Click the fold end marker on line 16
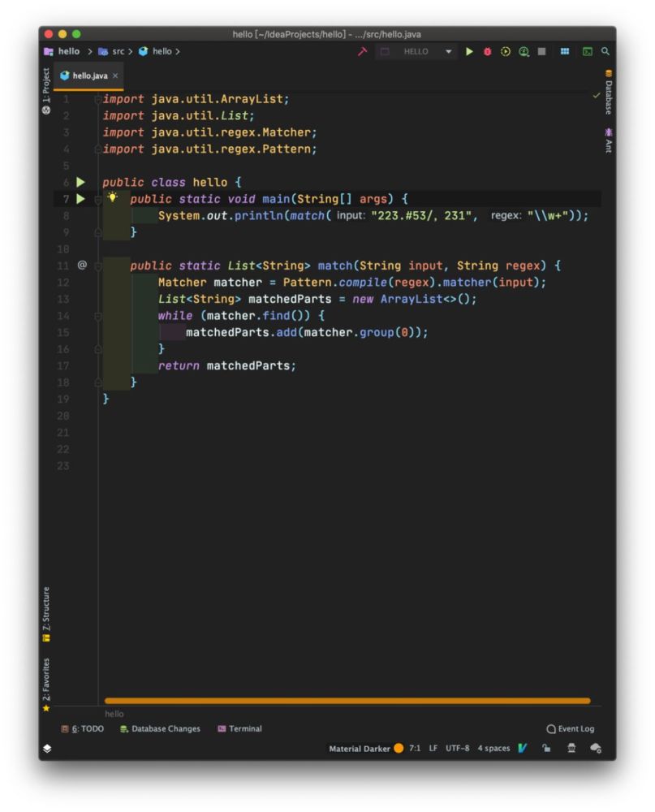This screenshot has width=655, height=812. pyautogui.click(x=98, y=349)
